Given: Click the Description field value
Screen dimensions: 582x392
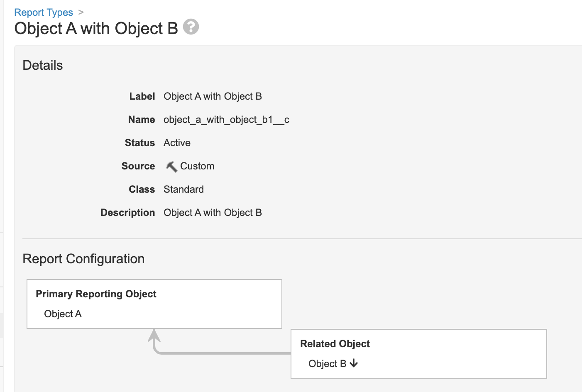Looking at the screenshot, I should [x=213, y=213].
